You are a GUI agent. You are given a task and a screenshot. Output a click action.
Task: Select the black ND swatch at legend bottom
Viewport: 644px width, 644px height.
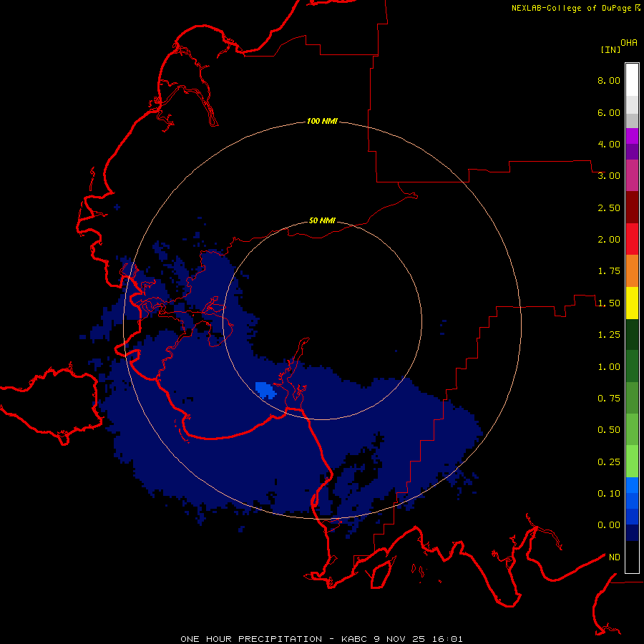point(632,557)
